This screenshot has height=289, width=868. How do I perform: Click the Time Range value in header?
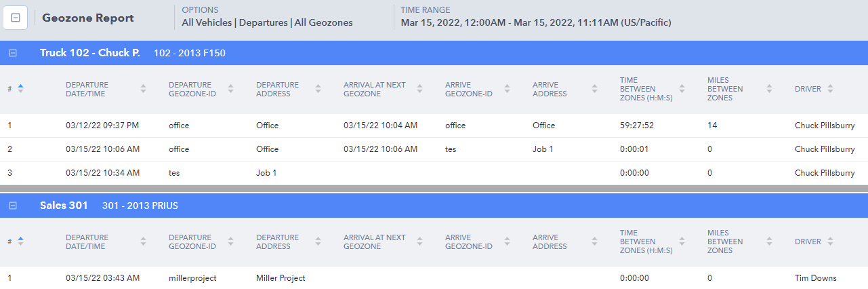click(535, 22)
